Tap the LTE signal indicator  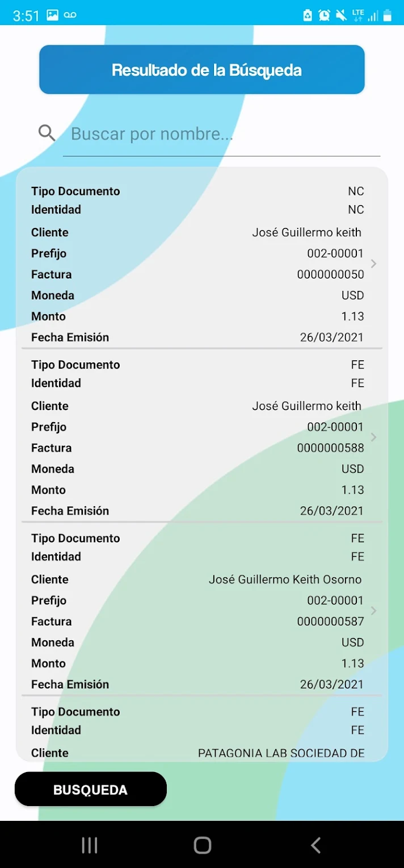(357, 15)
